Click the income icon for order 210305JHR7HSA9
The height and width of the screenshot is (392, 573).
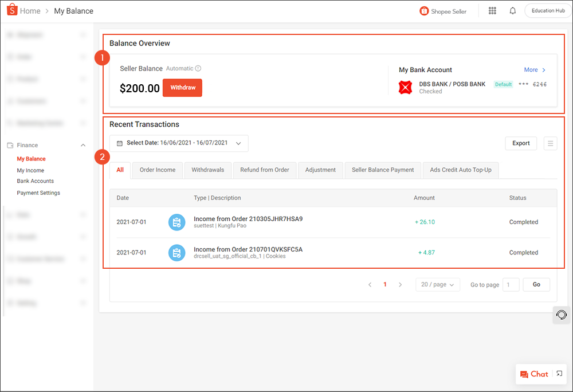point(176,222)
